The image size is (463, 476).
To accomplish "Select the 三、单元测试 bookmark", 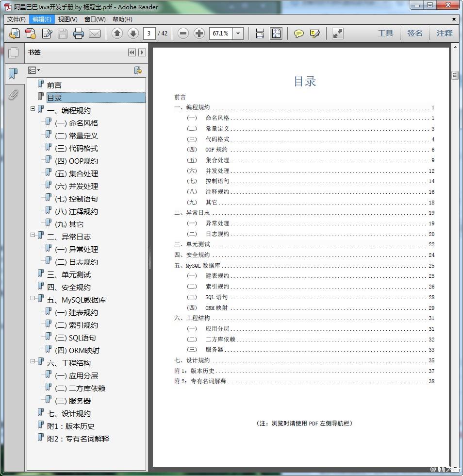I will click(x=69, y=275).
